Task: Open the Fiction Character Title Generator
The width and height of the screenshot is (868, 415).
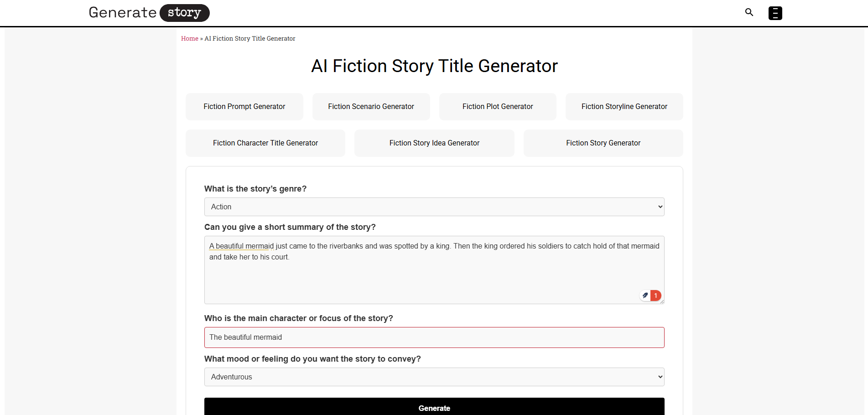Action: tap(265, 143)
